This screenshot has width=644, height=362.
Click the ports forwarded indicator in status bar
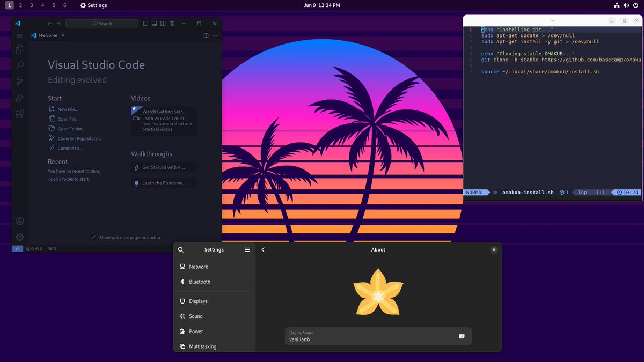click(x=52, y=248)
